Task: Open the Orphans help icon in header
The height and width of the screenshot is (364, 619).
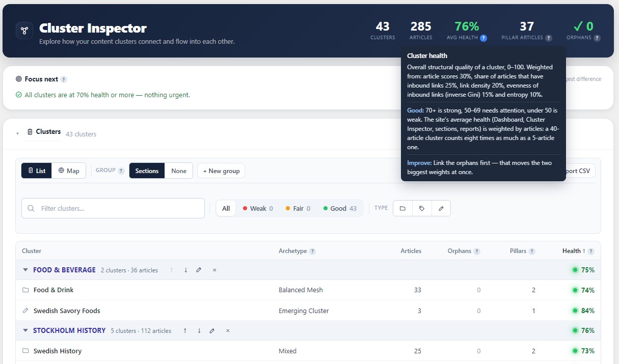Action: point(597,38)
